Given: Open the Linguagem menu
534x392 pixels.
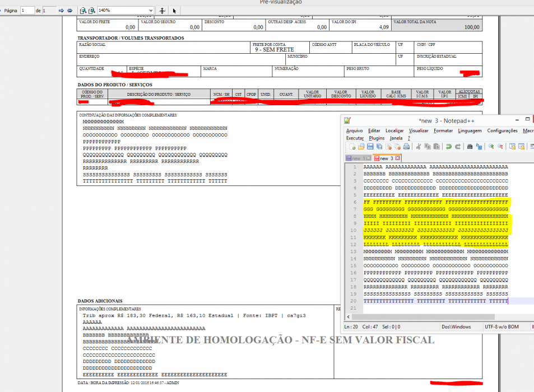Looking at the screenshot, I should [470, 130].
